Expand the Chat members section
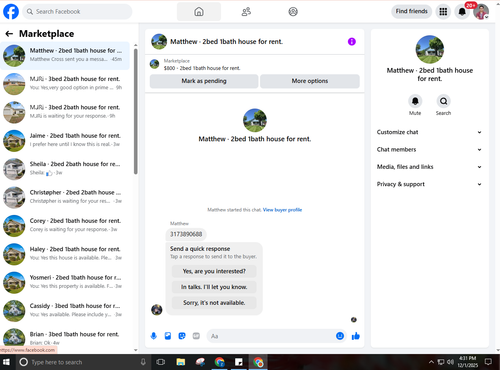The height and width of the screenshot is (370, 500). [429, 149]
